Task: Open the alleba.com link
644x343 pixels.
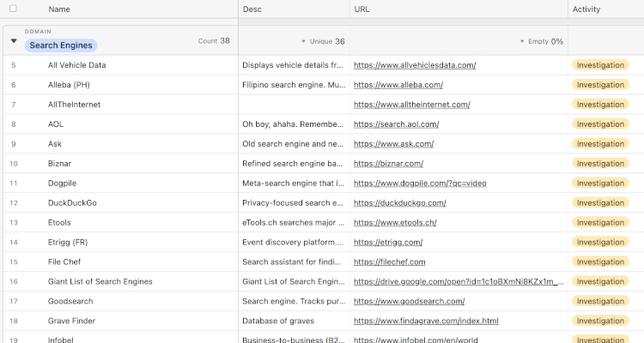Action: (x=398, y=85)
